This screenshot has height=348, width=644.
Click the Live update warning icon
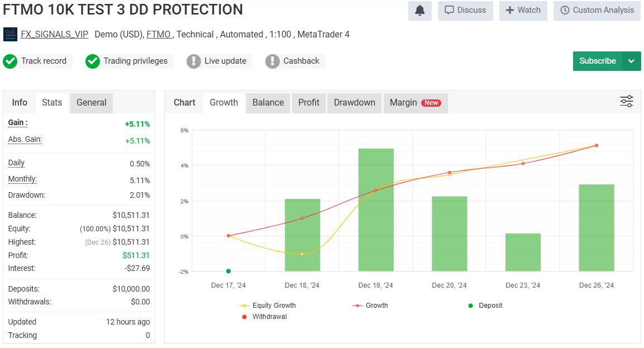(x=193, y=61)
